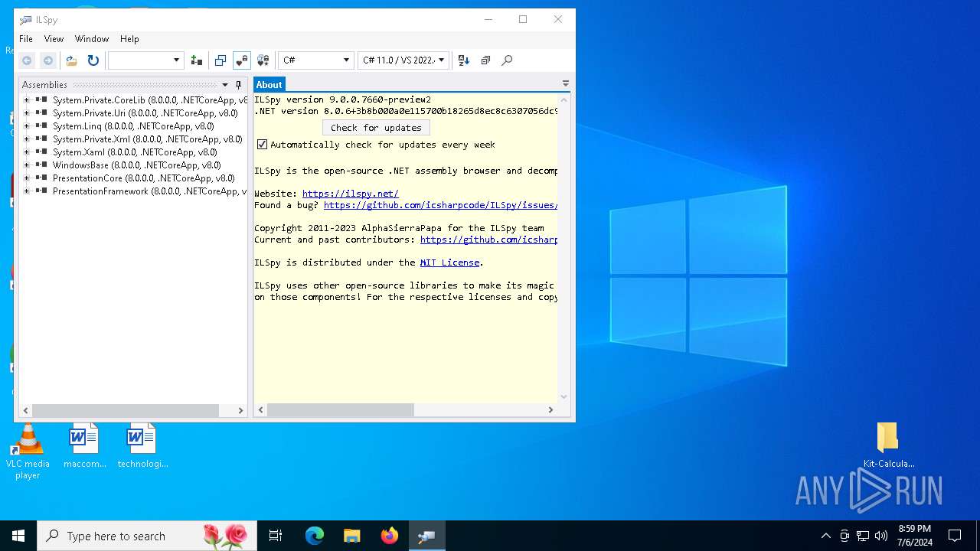The image size is (980, 551).
Task: Select the Kit-Calcula folder on desktop
Action: 888,445
